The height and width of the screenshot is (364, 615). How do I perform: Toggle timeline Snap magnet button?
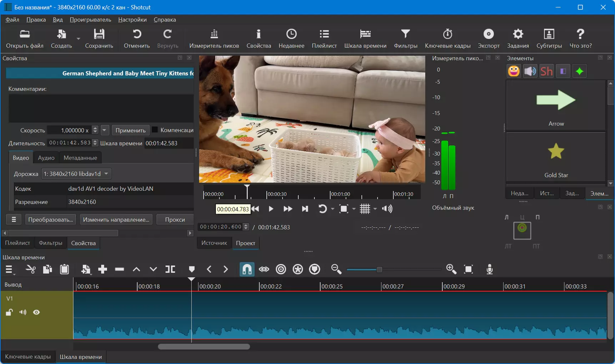[x=247, y=269]
